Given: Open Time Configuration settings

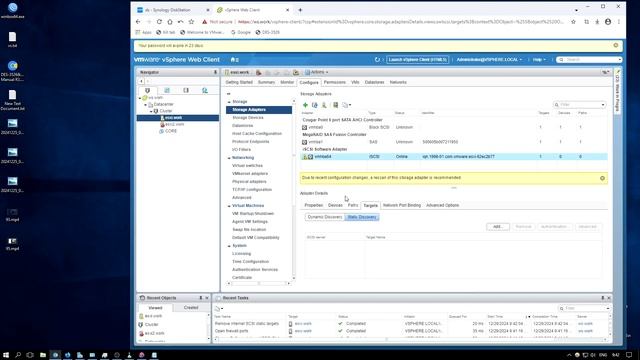Looking at the screenshot, I should [250, 262].
